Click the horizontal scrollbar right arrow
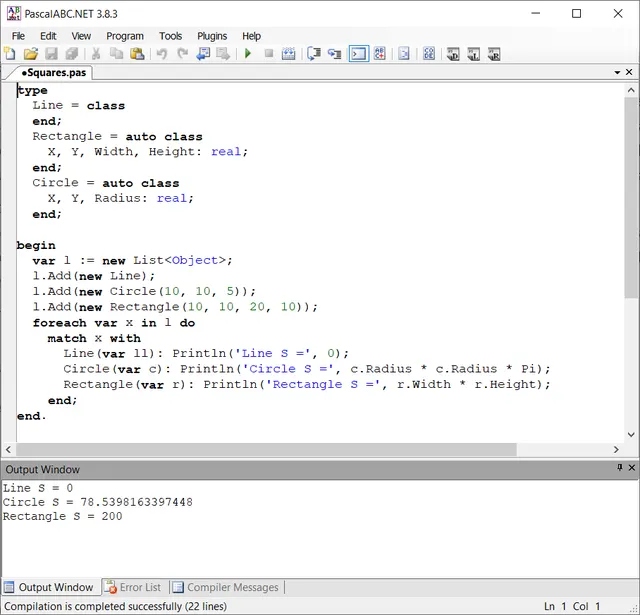Viewport: 640px width, 615px height. [616, 449]
